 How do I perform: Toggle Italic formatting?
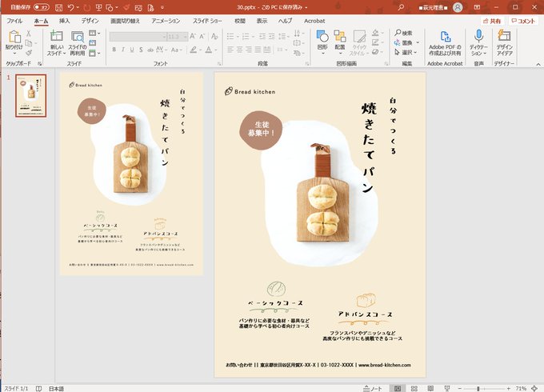(123, 50)
